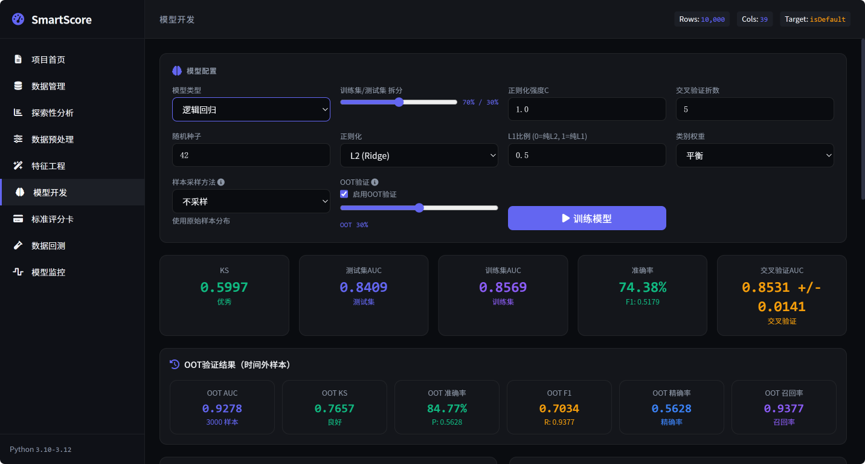
Task: Select 标准评分卡 in sidebar
Action: 72,218
